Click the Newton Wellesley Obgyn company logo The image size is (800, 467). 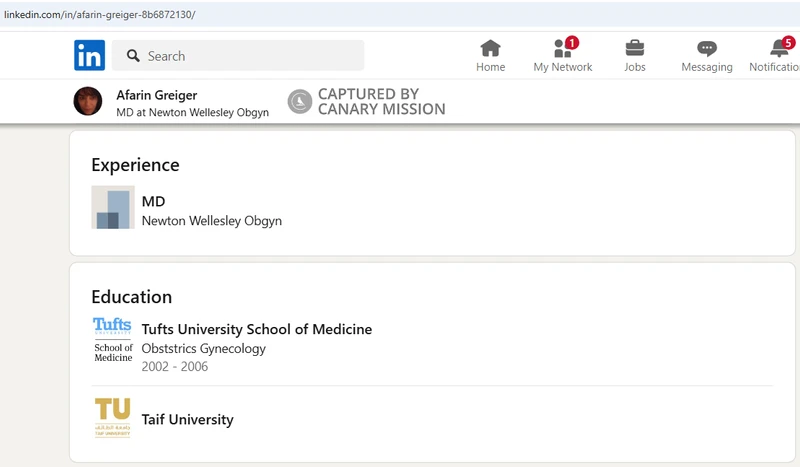113,208
